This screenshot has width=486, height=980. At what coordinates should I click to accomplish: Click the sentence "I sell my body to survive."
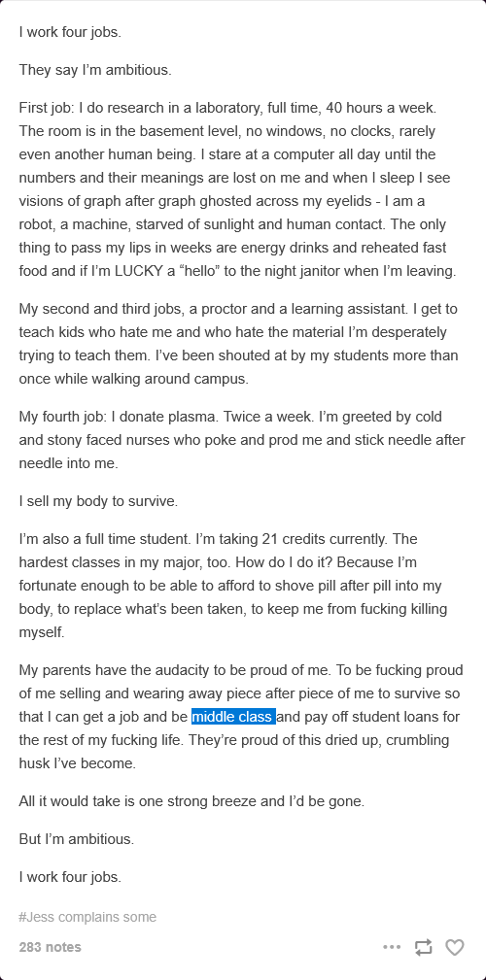98,501
